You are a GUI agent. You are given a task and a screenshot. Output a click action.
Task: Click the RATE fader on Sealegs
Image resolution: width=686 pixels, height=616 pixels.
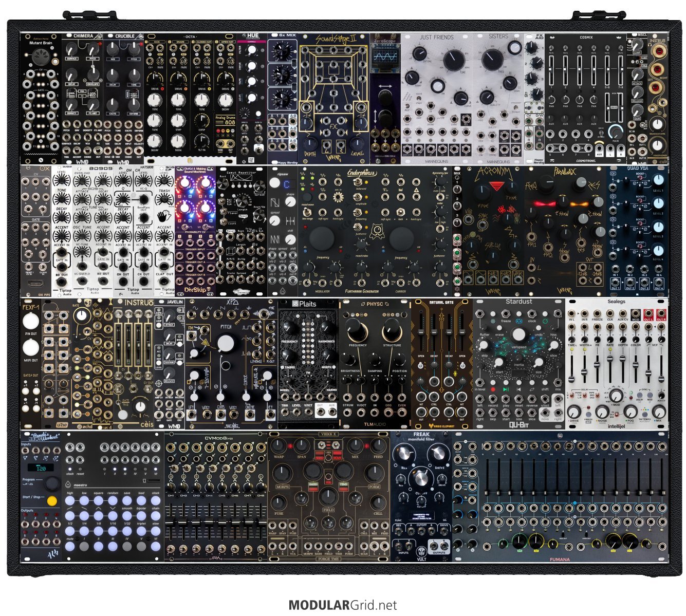610,359
